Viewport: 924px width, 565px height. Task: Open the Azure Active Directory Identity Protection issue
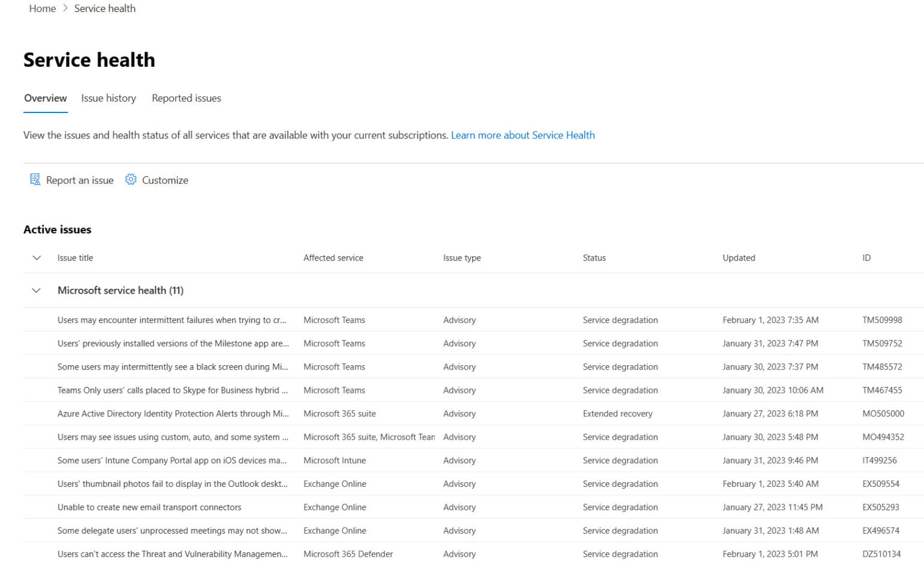pos(173,413)
